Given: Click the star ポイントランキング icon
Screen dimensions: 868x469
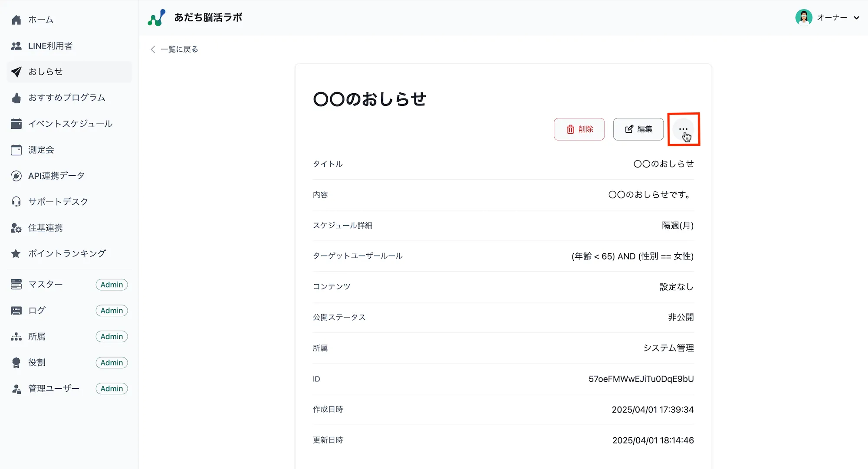Looking at the screenshot, I should (x=16, y=253).
